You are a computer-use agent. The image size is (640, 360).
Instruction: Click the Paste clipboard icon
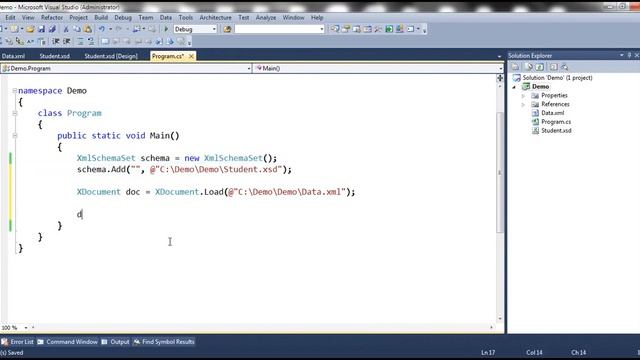pos(88,29)
